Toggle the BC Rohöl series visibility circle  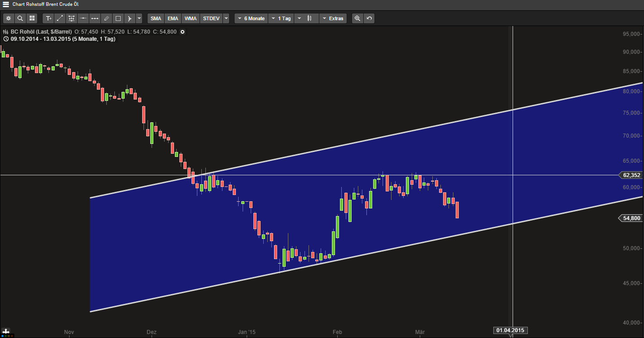pos(182,32)
